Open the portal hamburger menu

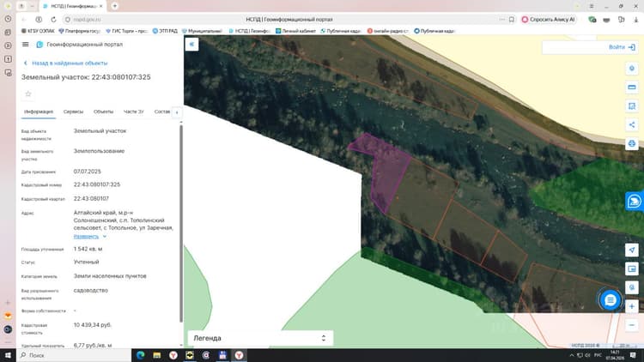[x=26, y=45]
